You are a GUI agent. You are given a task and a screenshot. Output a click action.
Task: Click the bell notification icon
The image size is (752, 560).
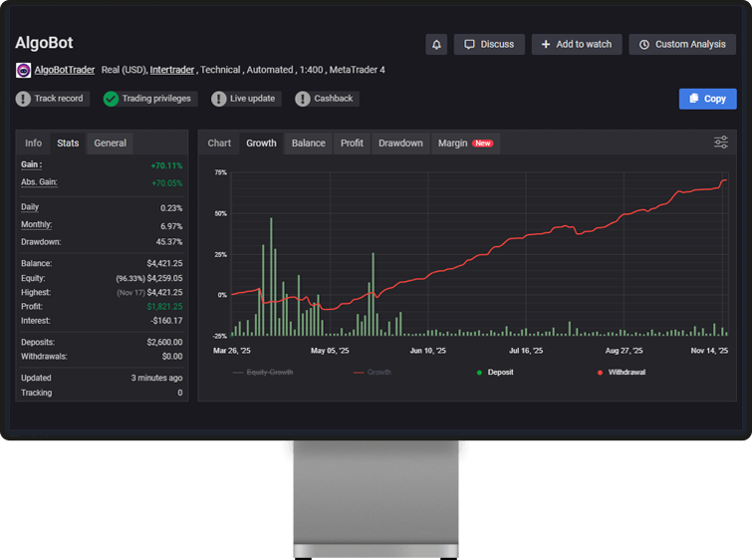point(436,45)
